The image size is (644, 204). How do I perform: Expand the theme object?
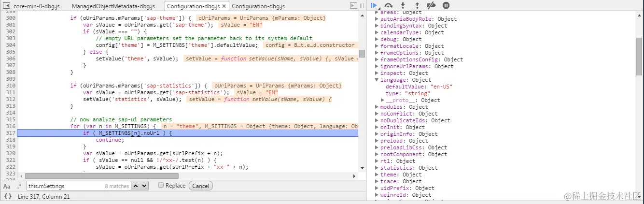377,175
